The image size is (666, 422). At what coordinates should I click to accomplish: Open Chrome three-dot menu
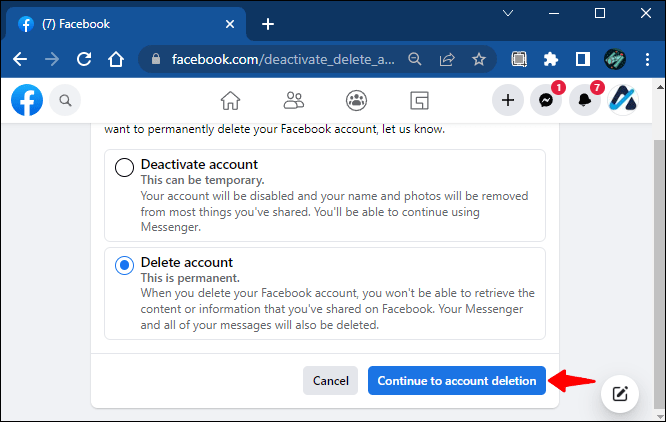[647, 59]
